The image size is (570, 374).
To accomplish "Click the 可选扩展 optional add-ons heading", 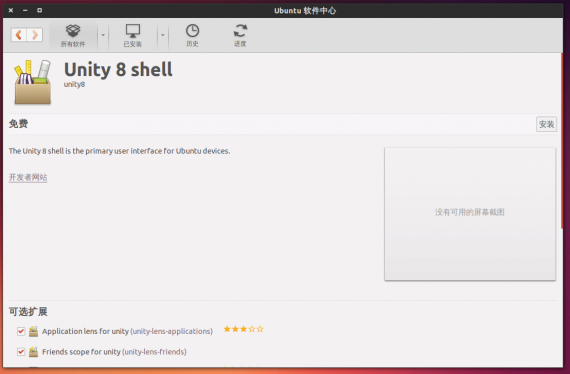I will pyautogui.click(x=28, y=311).
